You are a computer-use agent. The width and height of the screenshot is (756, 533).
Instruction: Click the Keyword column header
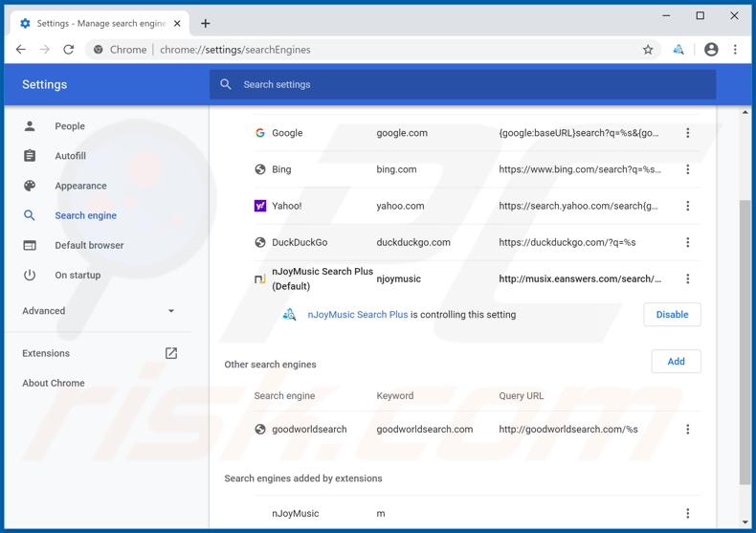pyautogui.click(x=395, y=395)
